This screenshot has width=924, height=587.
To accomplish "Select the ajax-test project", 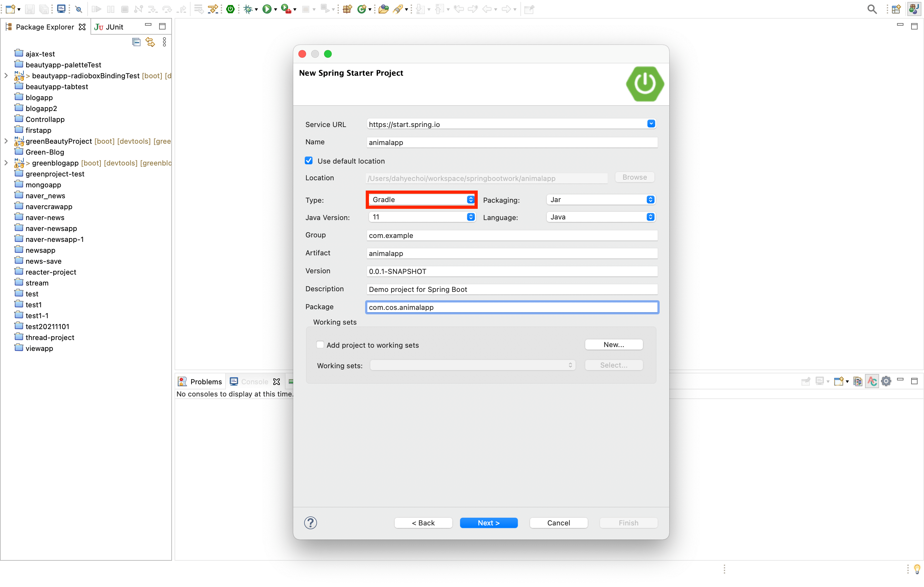I will (40, 54).
